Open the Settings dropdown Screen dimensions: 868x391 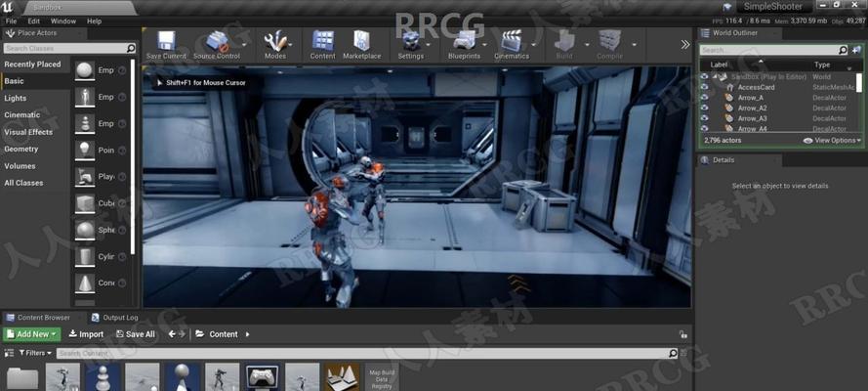click(429, 44)
